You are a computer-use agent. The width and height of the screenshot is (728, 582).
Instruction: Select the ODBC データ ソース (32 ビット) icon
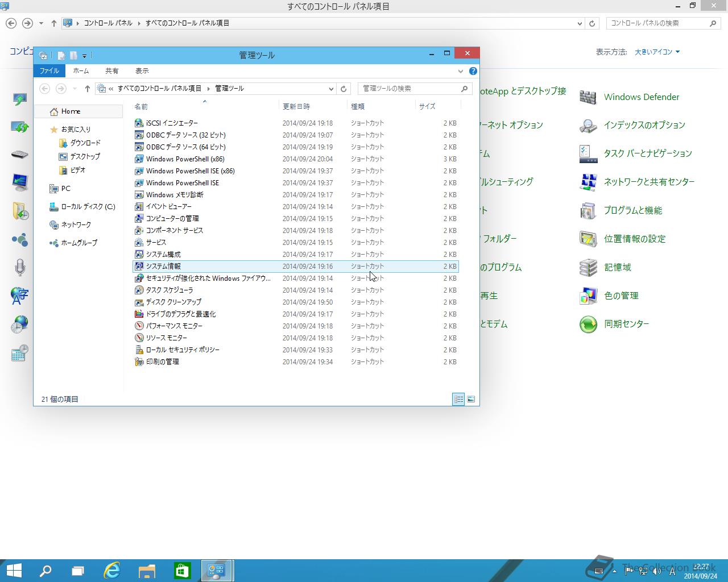click(x=139, y=135)
